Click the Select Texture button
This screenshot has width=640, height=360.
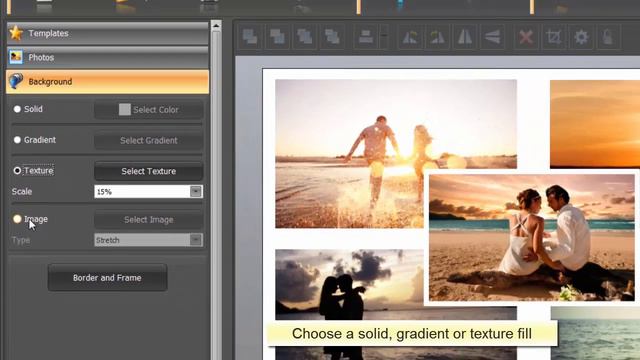click(x=149, y=171)
